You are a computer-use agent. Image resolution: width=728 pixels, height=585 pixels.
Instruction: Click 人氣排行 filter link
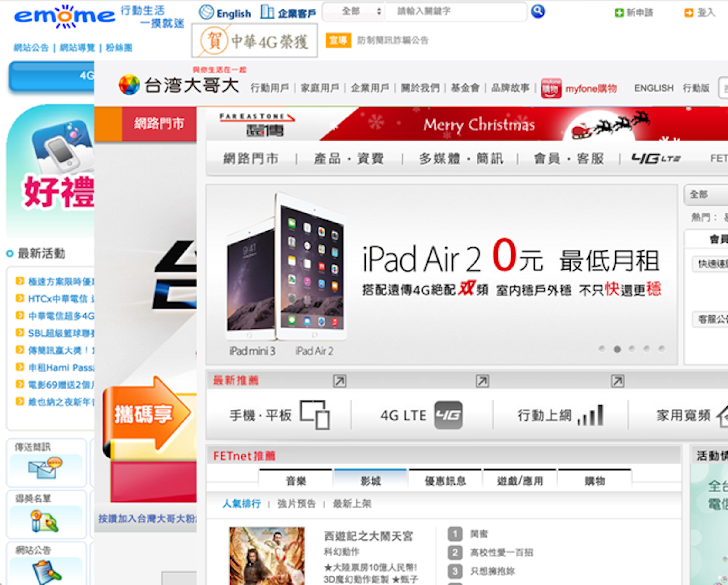click(241, 504)
